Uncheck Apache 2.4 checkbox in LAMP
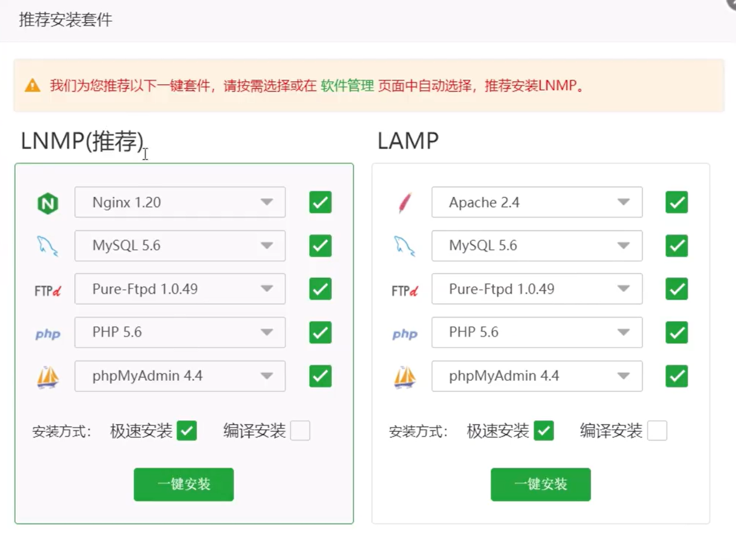736x560 pixels. pyautogui.click(x=677, y=202)
